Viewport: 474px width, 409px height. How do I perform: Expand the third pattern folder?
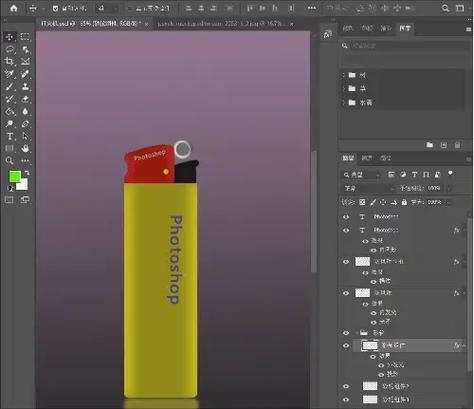click(x=343, y=102)
